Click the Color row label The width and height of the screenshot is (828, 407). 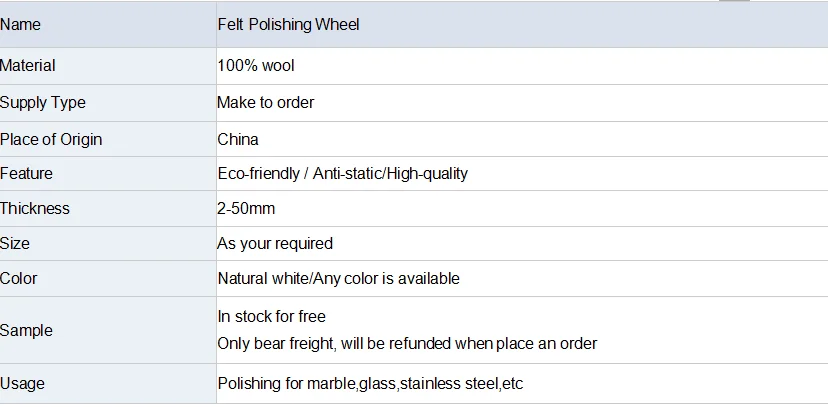(x=19, y=279)
